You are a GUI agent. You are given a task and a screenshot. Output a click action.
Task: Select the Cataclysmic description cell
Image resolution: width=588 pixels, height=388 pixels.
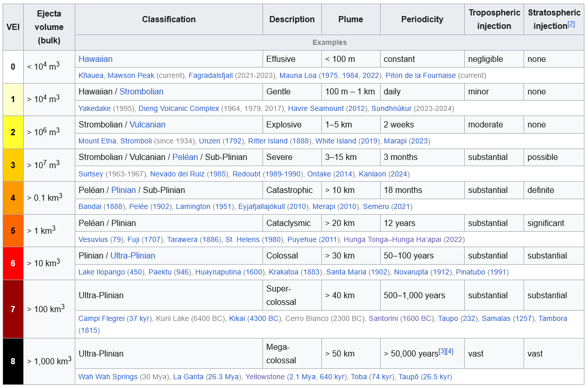[292, 223]
